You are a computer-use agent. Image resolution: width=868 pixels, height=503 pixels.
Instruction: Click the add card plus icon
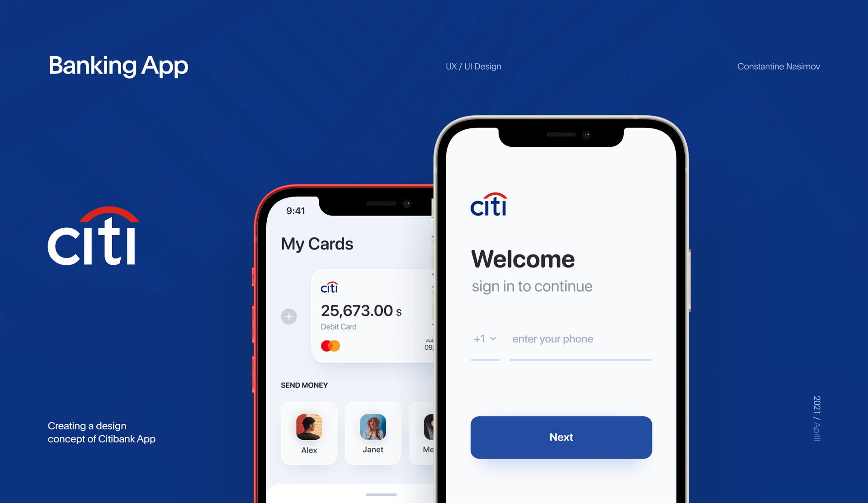pyautogui.click(x=288, y=315)
